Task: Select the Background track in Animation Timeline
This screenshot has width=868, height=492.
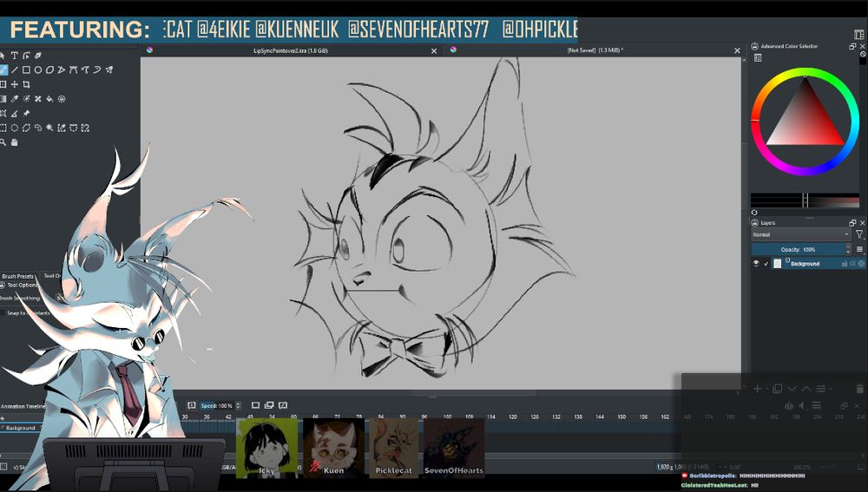Action: tap(21, 428)
